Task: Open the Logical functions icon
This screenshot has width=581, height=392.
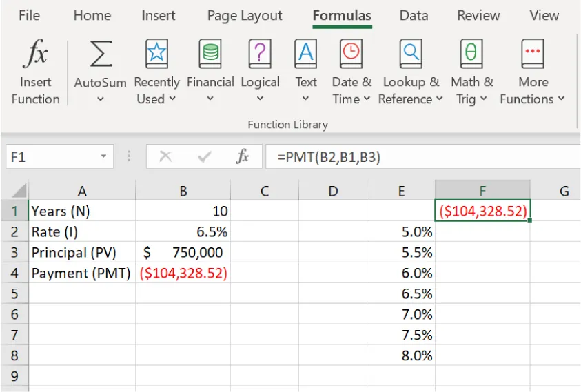Action: coord(260,54)
